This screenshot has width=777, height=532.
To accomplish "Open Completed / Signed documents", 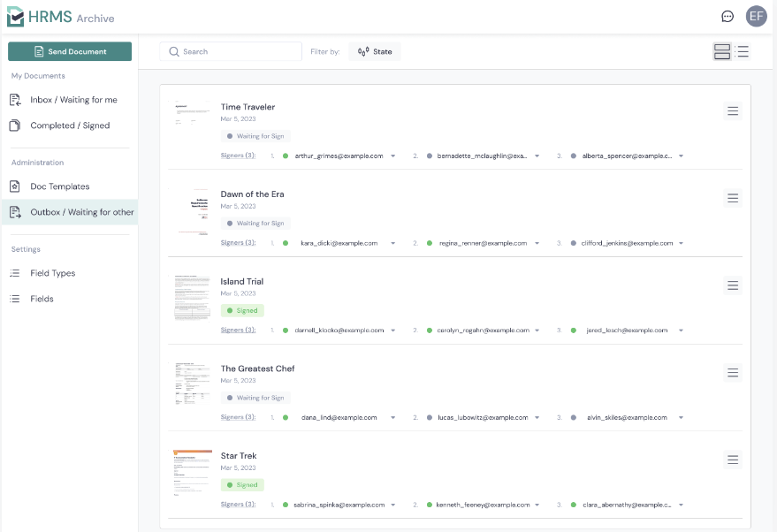I will (x=69, y=125).
